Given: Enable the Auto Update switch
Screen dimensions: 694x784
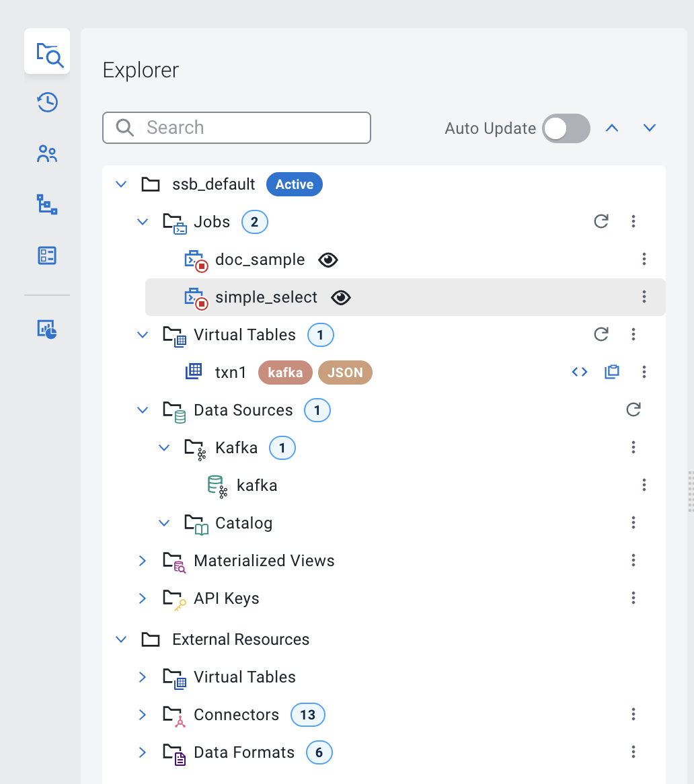Looking at the screenshot, I should pyautogui.click(x=566, y=128).
